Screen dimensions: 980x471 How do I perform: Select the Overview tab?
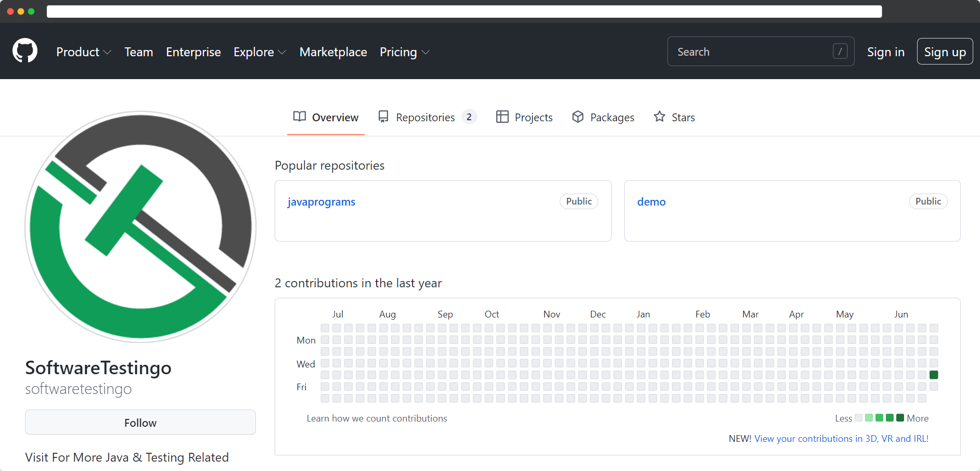coord(326,117)
